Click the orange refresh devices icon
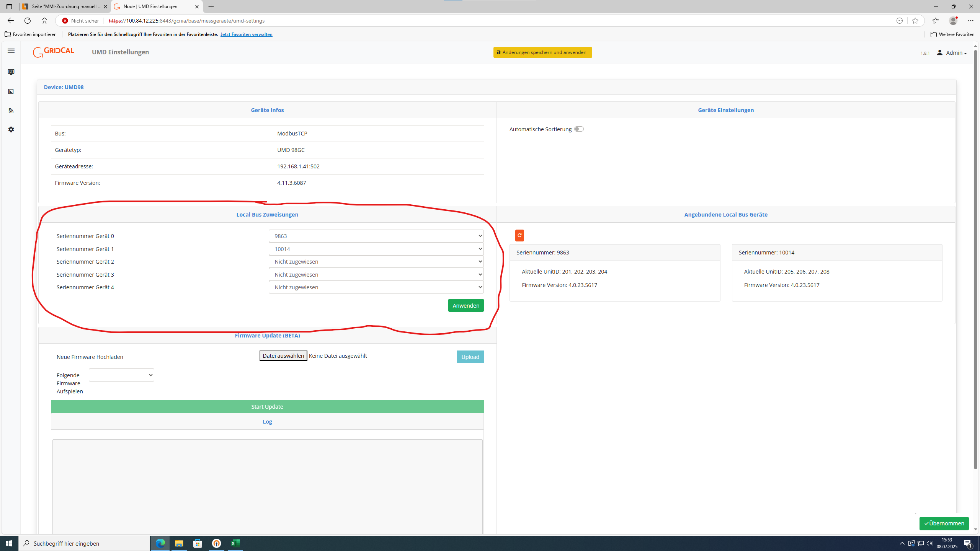Screen dimensions: 980x551 tap(519, 235)
